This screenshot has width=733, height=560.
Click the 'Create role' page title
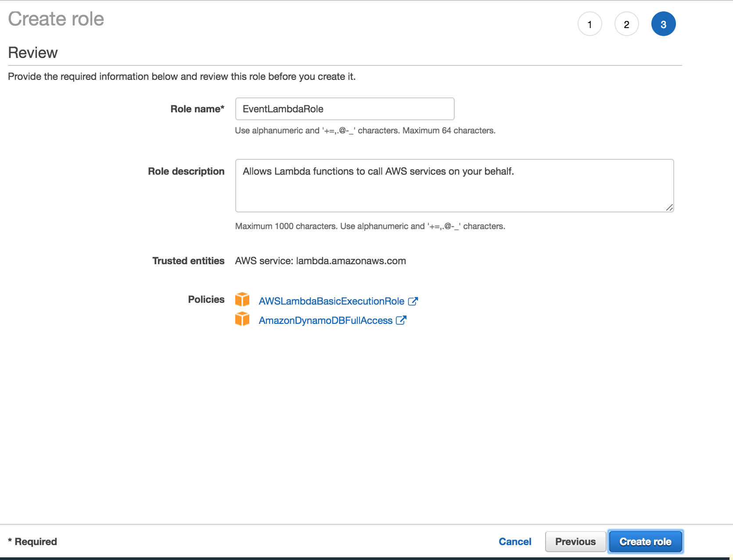pyautogui.click(x=56, y=19)
